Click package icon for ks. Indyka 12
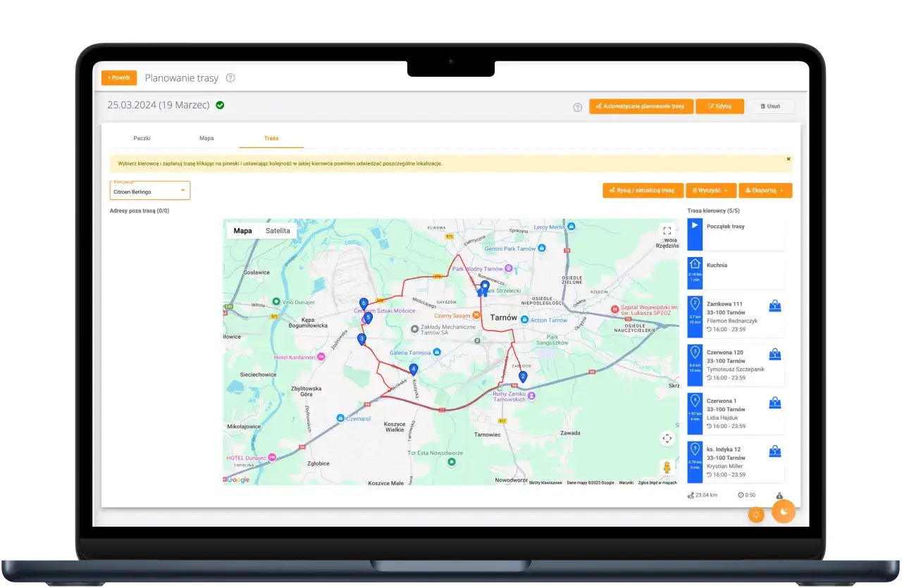The width and height of the screenshot is (902, 588). pyautogui.click(x=774, y=451)
